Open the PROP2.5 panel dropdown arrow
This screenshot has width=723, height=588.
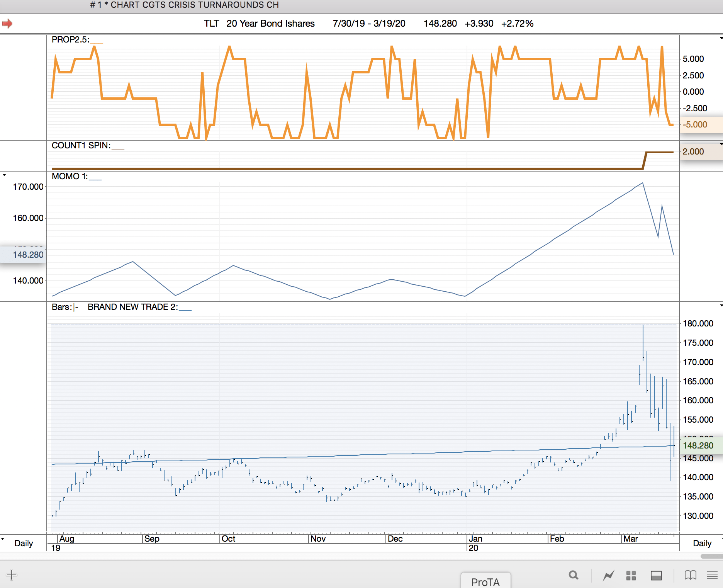tap(721, 38)
